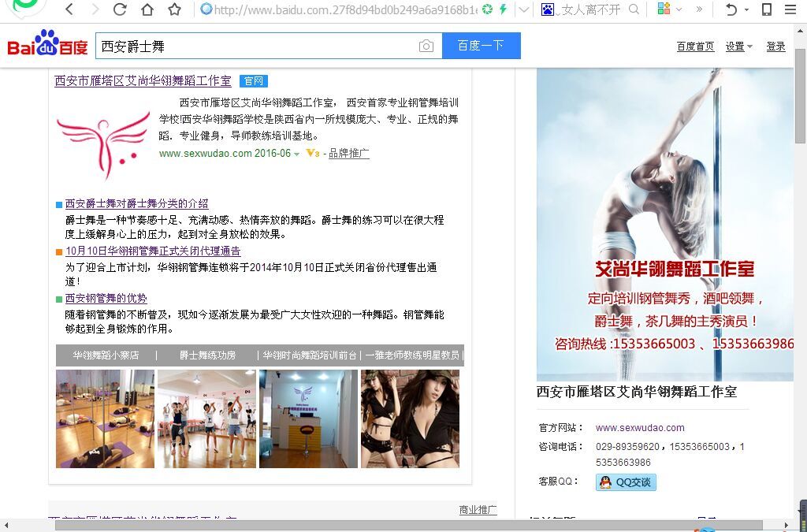The height and width of the screenshot is (532, 807).
Task: Open the 百度首页 link
Action: pos(695,47)
